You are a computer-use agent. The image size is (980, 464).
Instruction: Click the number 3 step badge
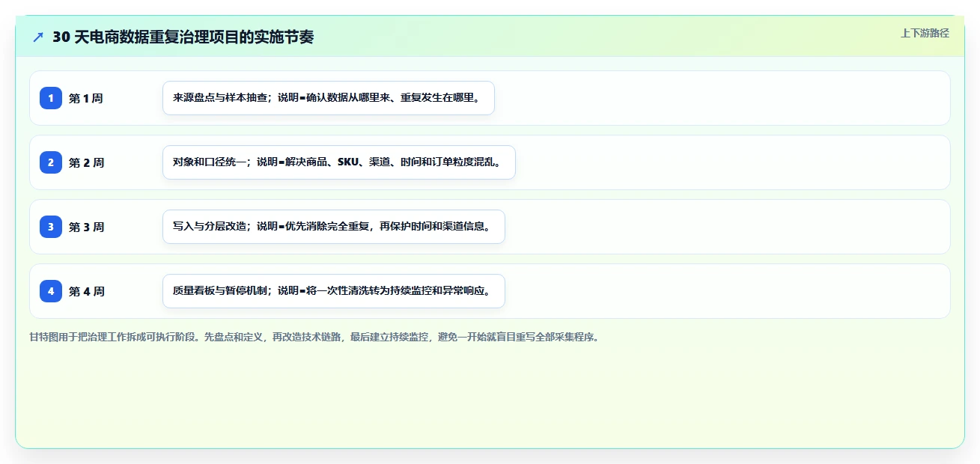51,227
